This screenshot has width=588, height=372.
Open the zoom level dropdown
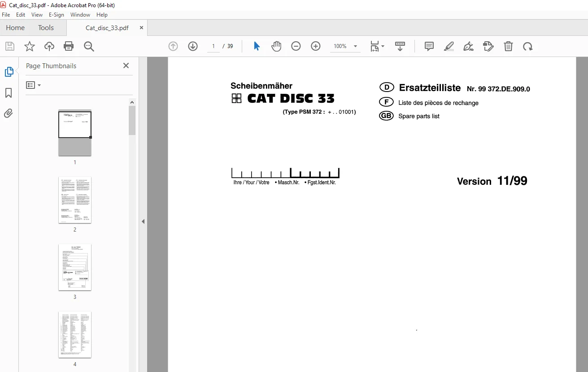[x=356, y=46]
